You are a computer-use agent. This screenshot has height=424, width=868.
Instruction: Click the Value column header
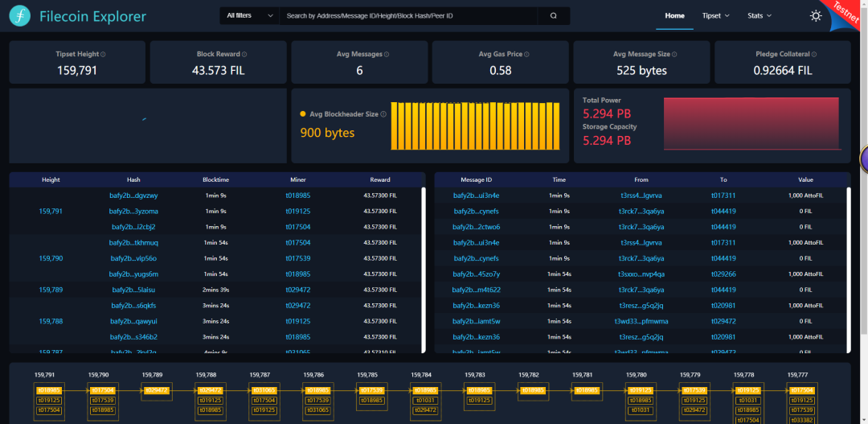pyautogui.click(x=805, y=179)
